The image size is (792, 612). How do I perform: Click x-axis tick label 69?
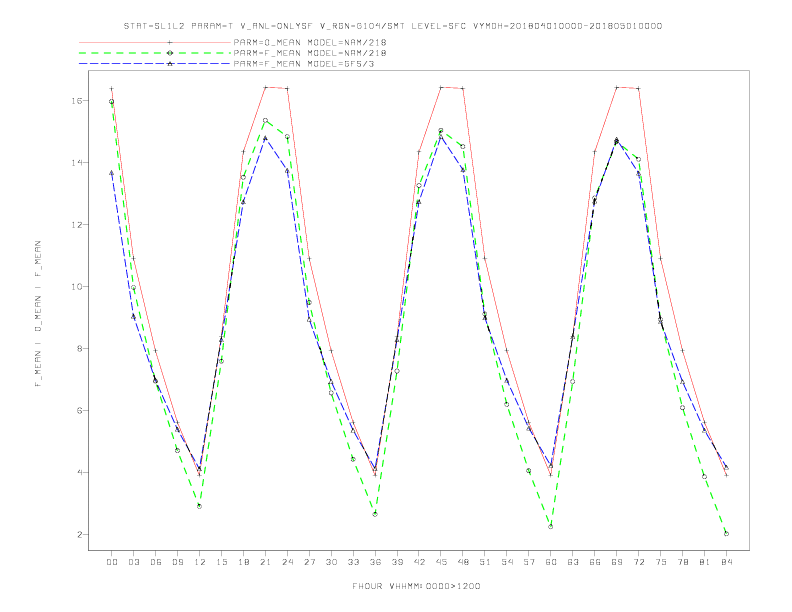coord(617,562)
